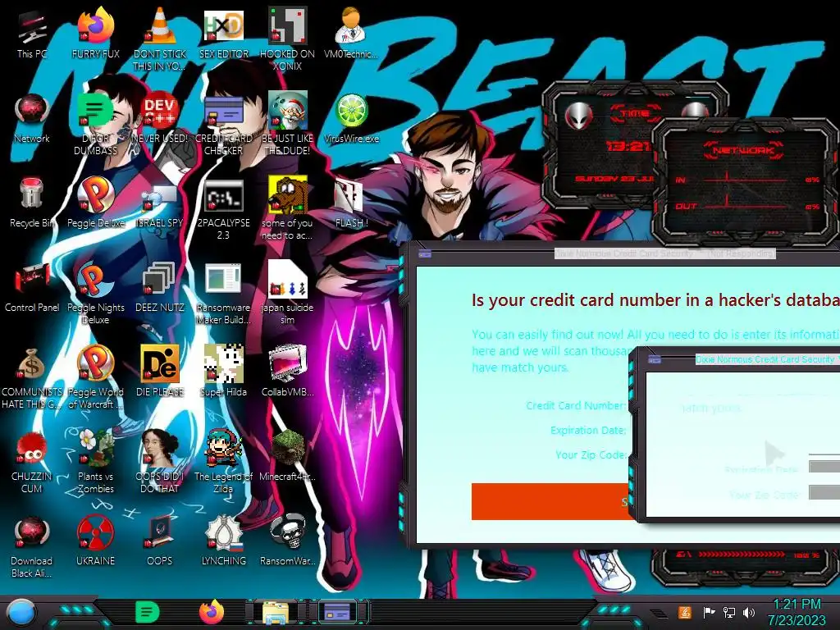
Task: Open the Recycle Bin
Action: coord(32,203)
